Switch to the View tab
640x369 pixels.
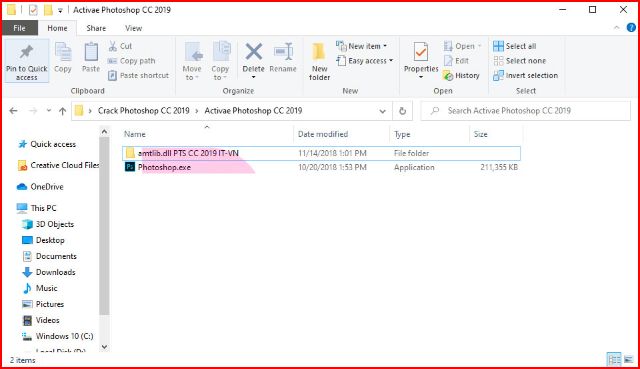[x=133, y=28]
